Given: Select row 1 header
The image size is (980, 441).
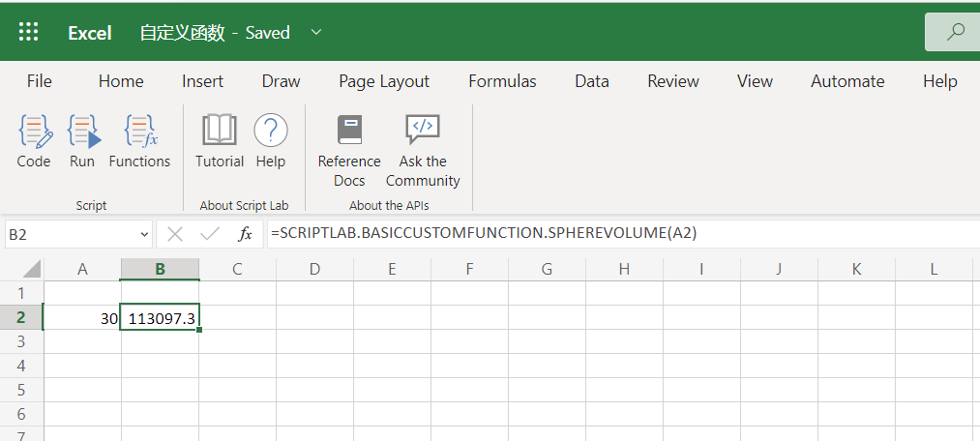Looking at the screenshot, I should [x=21, y=293].
